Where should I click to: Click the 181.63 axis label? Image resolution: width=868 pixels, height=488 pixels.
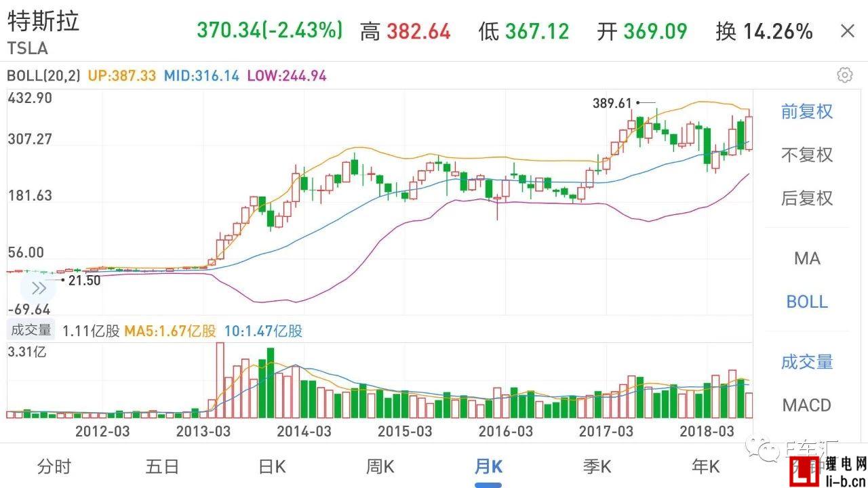(29, 196)
